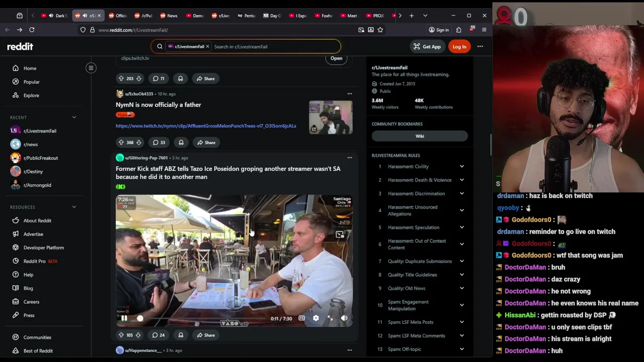Upvote the post with 203 votes

[121, 78]
